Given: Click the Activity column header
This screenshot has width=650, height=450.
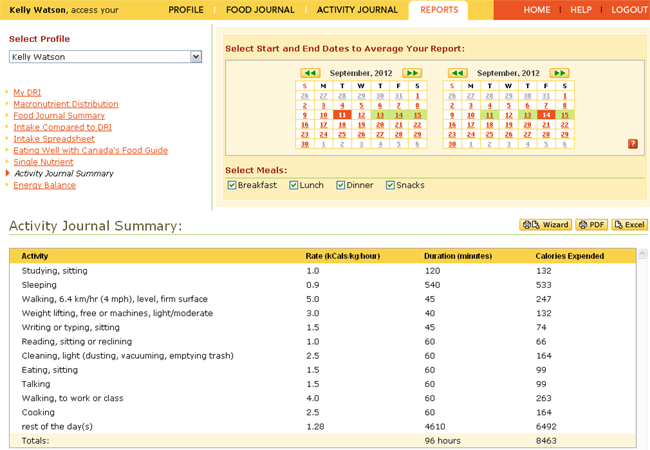Looking at the screenshot, I should pos(35,256).
